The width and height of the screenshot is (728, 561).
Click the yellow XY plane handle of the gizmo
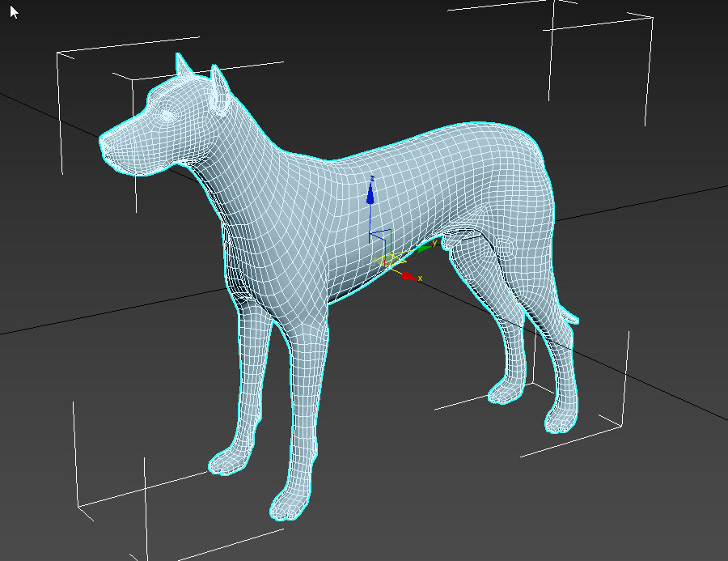[x=388, y=259]
